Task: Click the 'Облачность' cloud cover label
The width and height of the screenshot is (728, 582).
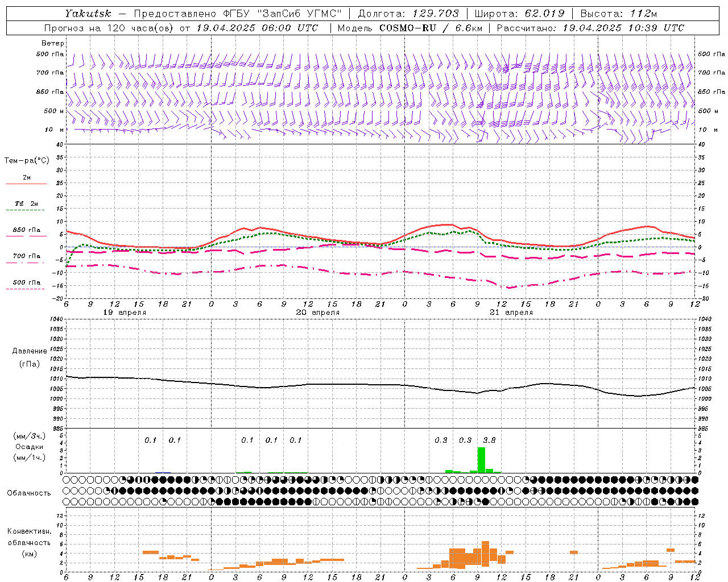Action: click(x=29, y=493)
